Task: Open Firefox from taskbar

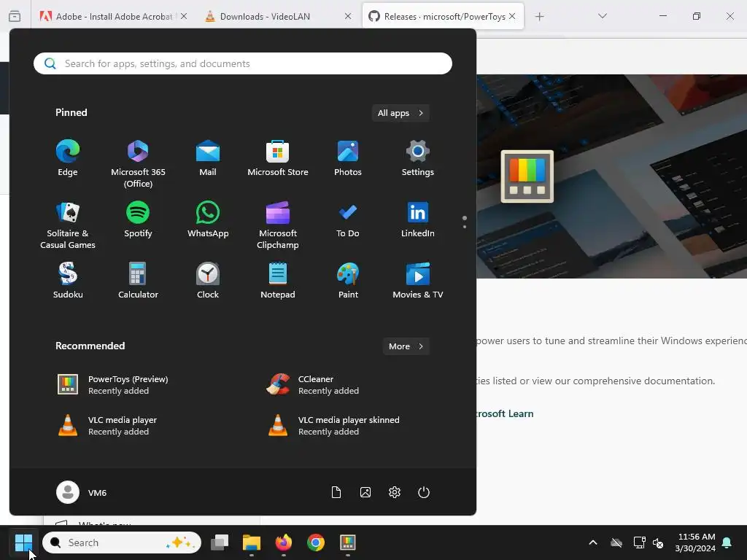Action: tap(284, 542)
